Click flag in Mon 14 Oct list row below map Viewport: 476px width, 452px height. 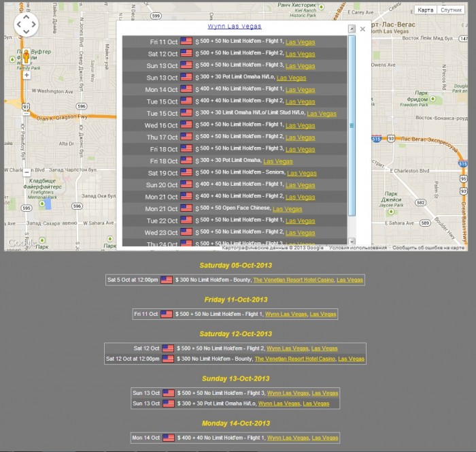(169, 438)
